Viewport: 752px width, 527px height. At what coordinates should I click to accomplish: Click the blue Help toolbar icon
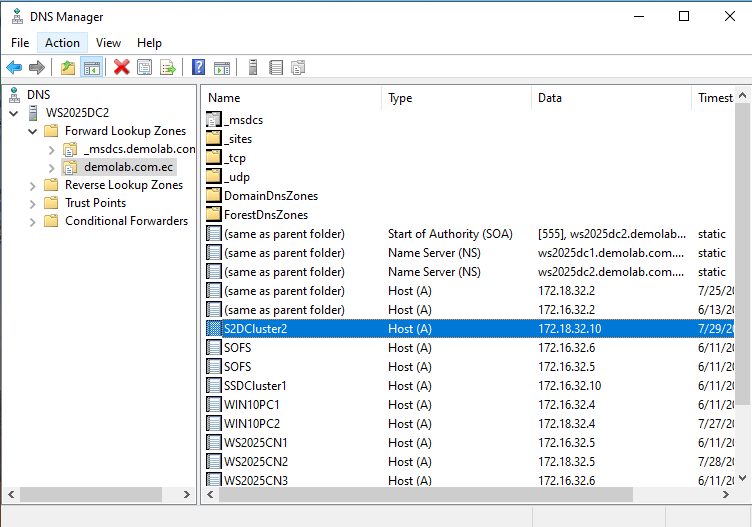[x=199, y=67]
